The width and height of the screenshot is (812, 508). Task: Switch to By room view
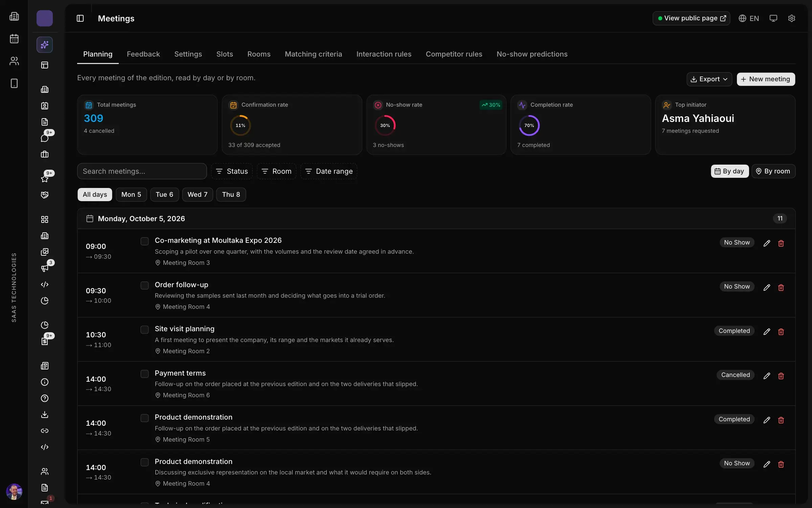(773, 171)
